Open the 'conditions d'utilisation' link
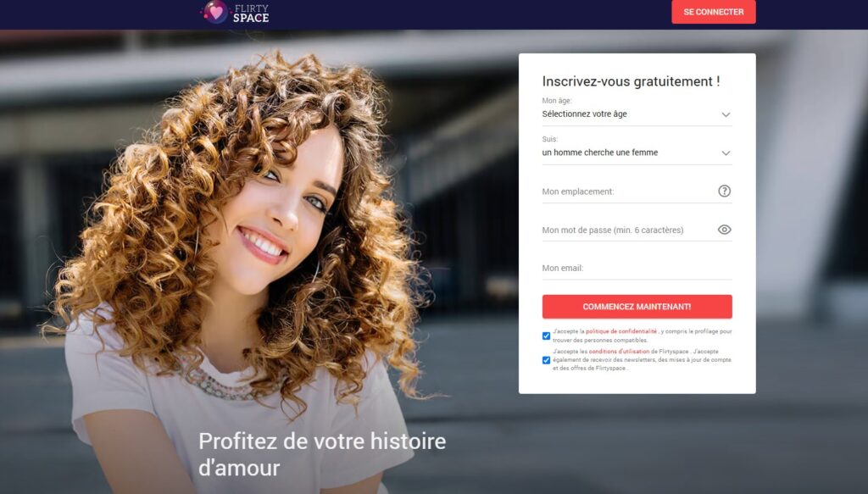Image resolution: width=868 pixels, height=494 pixels. coord(619,352)
